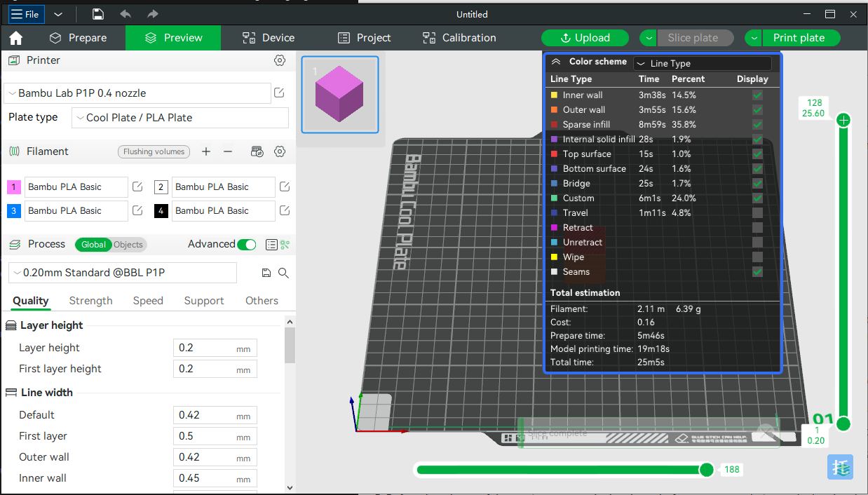Open Slice plate dropdown arrow

(x=648, y=38)
